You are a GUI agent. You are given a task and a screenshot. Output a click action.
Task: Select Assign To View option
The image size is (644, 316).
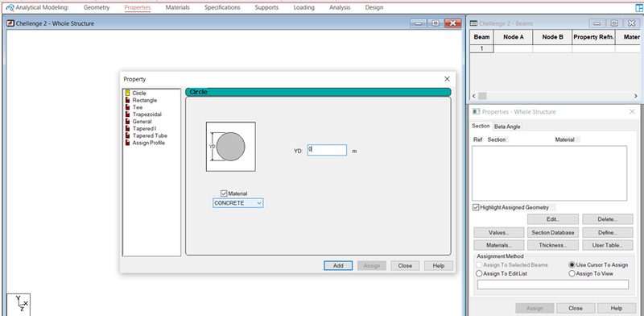point(572,273)
